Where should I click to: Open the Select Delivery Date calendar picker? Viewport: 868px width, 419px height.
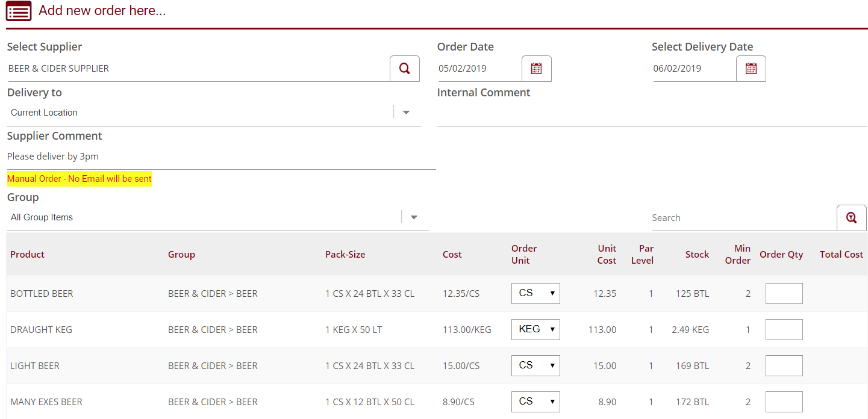pos(751,68)
